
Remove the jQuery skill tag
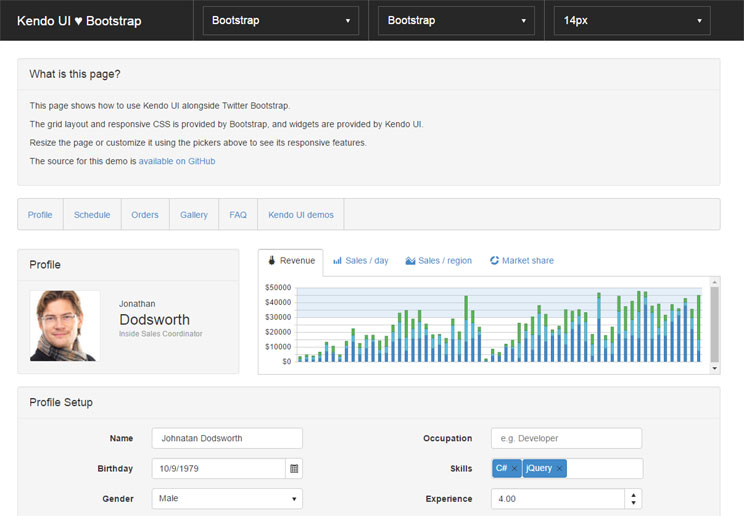click(559, 469)
